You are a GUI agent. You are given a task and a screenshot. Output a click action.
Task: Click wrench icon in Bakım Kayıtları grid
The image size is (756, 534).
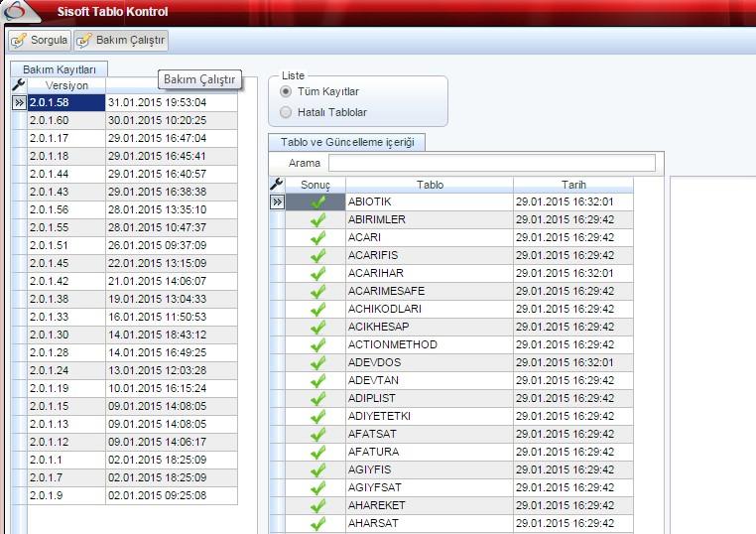pyautogui.click(x=18, y=86)
